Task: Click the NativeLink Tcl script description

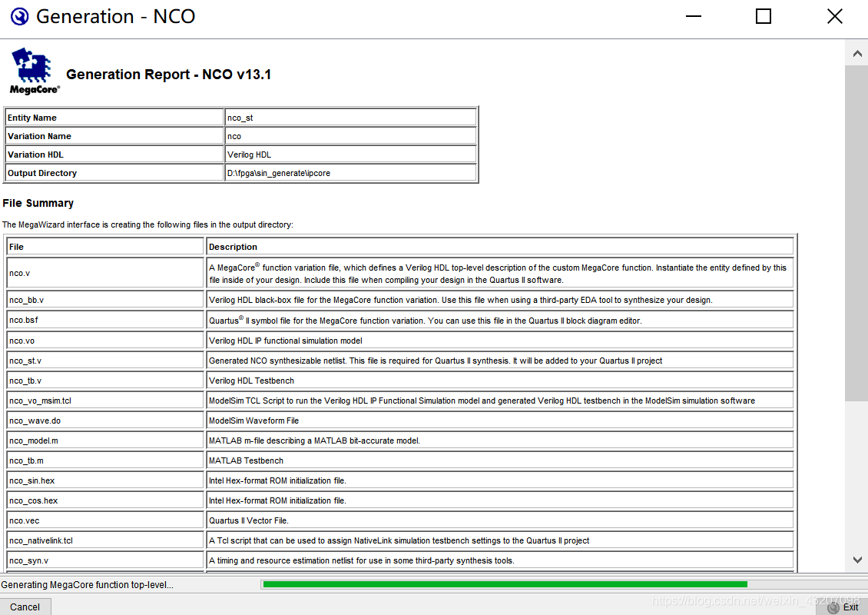Action: coord(399,540)
